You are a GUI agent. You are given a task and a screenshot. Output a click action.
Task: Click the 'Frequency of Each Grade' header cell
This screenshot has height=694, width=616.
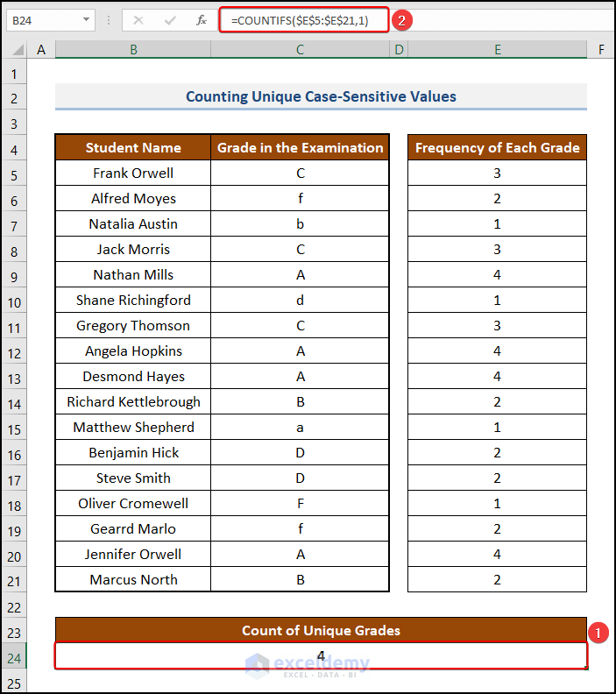pos(498,147)
